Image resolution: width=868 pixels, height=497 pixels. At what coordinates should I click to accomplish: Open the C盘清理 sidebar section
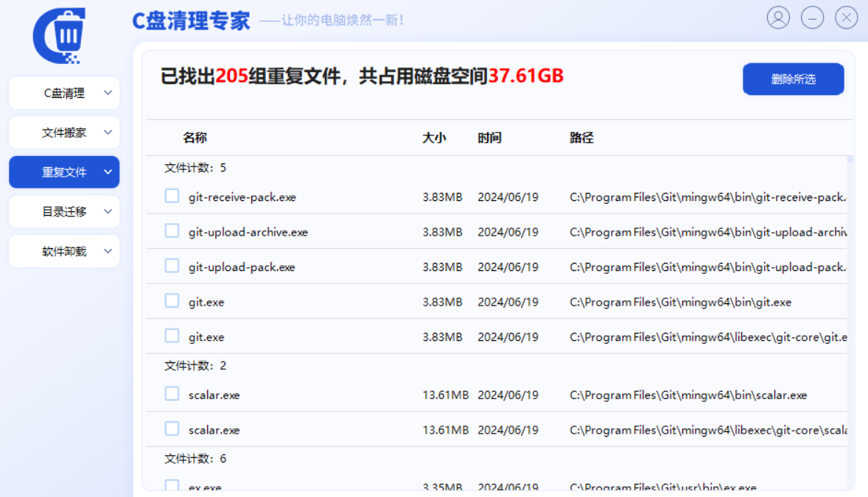click(x=64, y=93)
